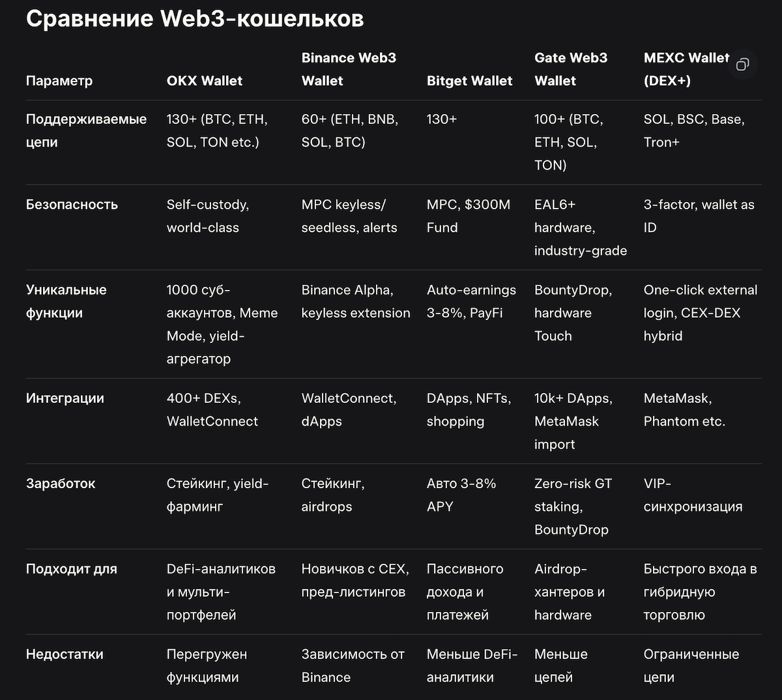
Task: Click the 'Меньше цепей' cell
Action: click(561, 665)
